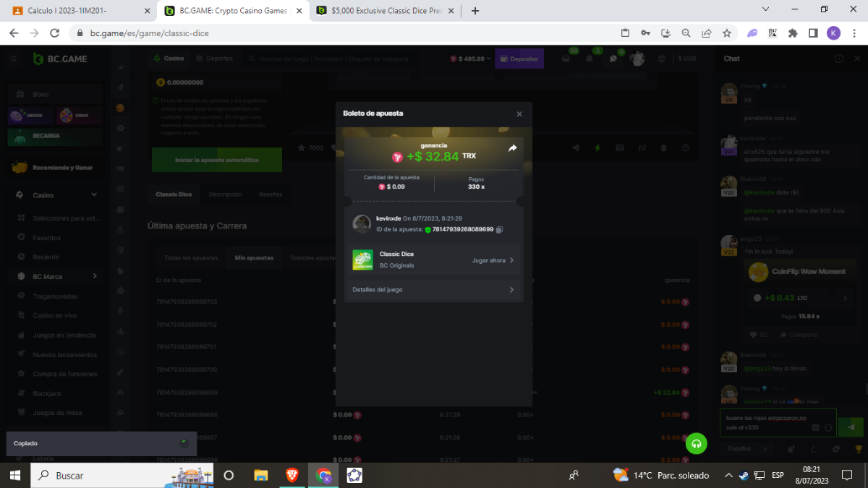Click the Brave browser taskbar icon

[292, 475]
